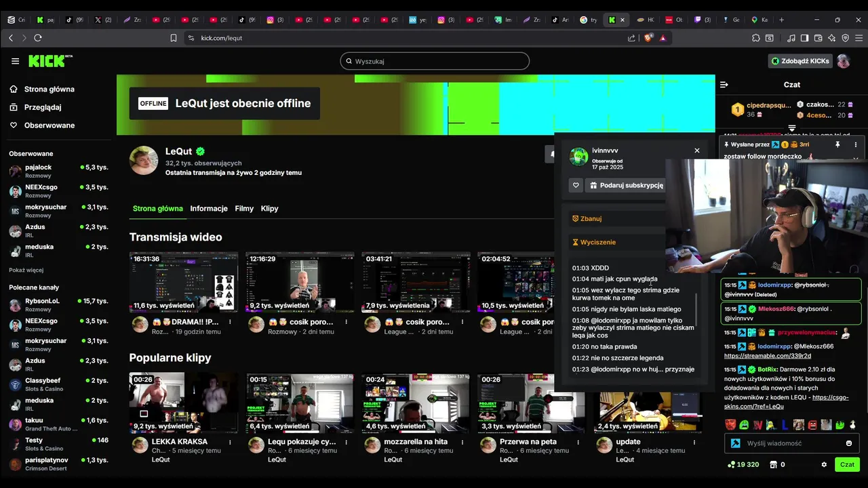Click the LeQut channel avatar
The image size is (868, 488).
tap(144, 160)
